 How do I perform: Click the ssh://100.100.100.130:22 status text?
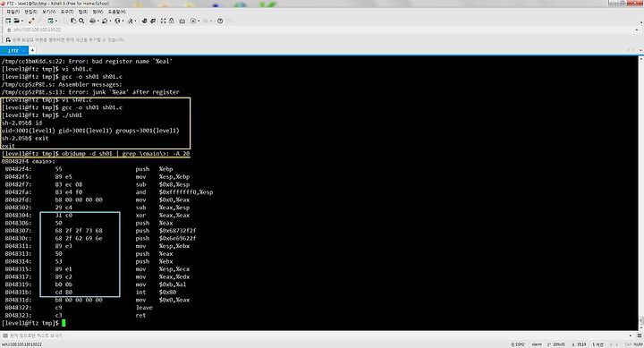coord(21,344)
